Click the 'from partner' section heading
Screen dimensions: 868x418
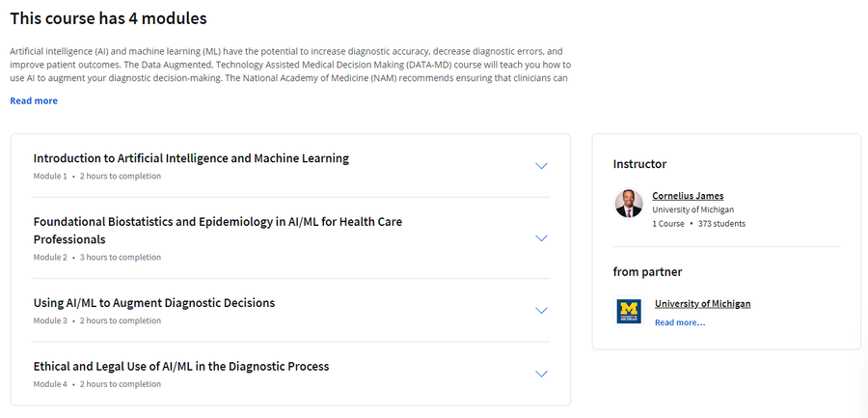point(647,272)
